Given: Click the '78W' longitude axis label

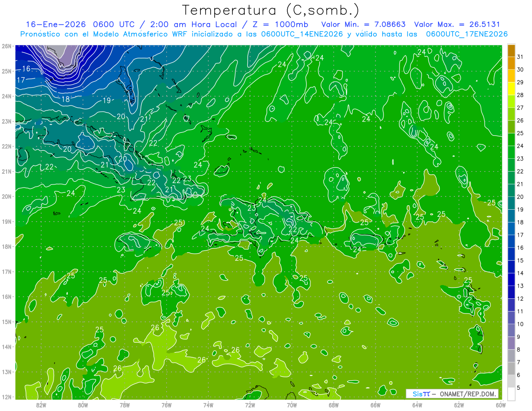Looking at the screenshot, I should pyautogui.click(x=125, y=405).
